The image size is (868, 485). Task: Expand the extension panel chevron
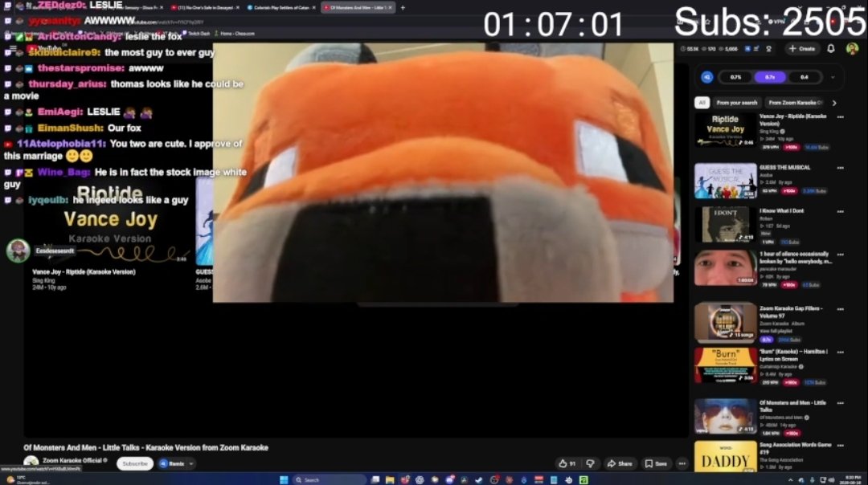click(x=833, y=77)
